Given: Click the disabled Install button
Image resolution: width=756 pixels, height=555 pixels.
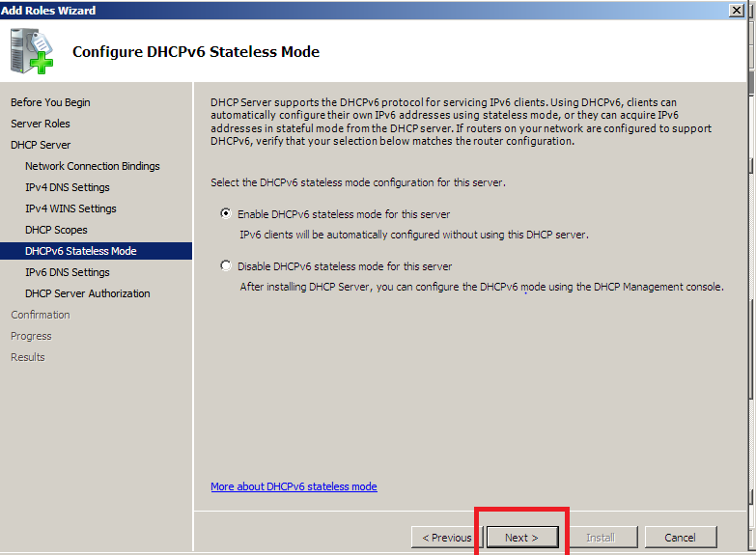Looking at the screenshot, I should click(x=601, y=538).
